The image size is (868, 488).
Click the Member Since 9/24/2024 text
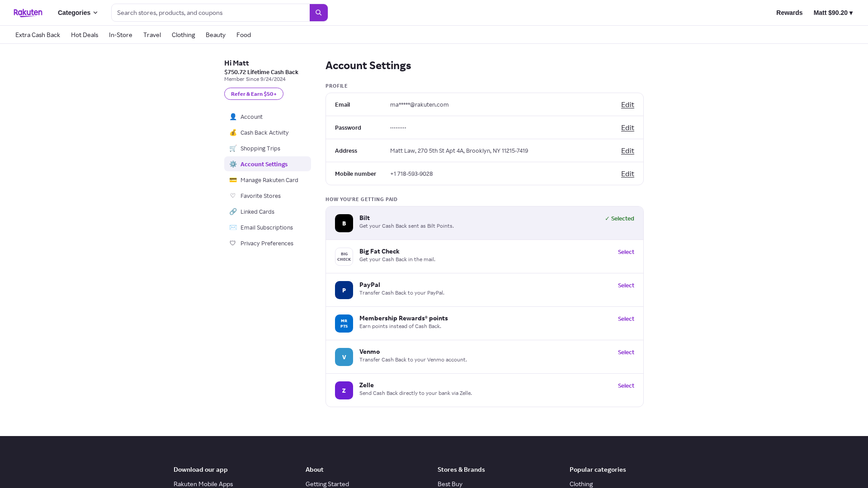coord(255,79)
